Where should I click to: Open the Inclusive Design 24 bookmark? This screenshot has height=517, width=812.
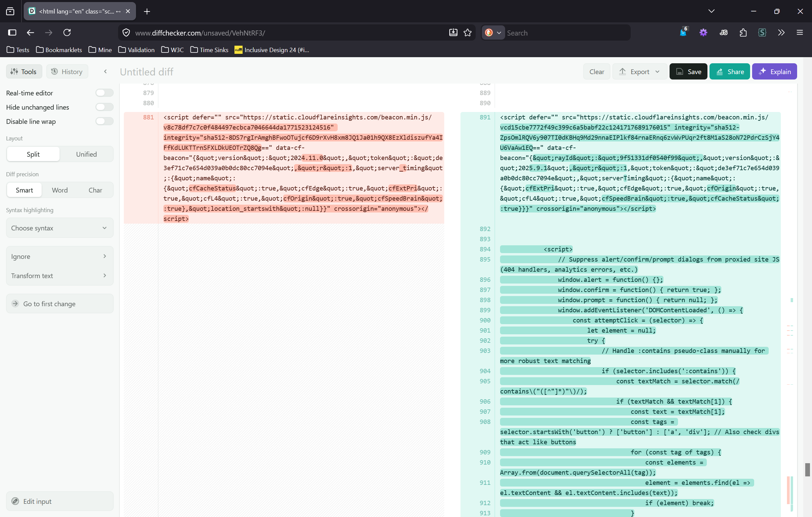(272, 50)
